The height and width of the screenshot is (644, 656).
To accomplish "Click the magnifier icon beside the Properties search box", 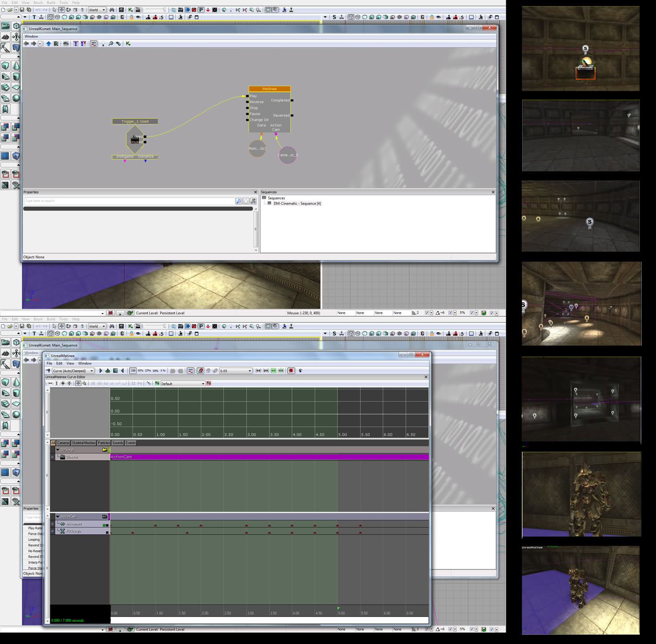I will [239, 201].
